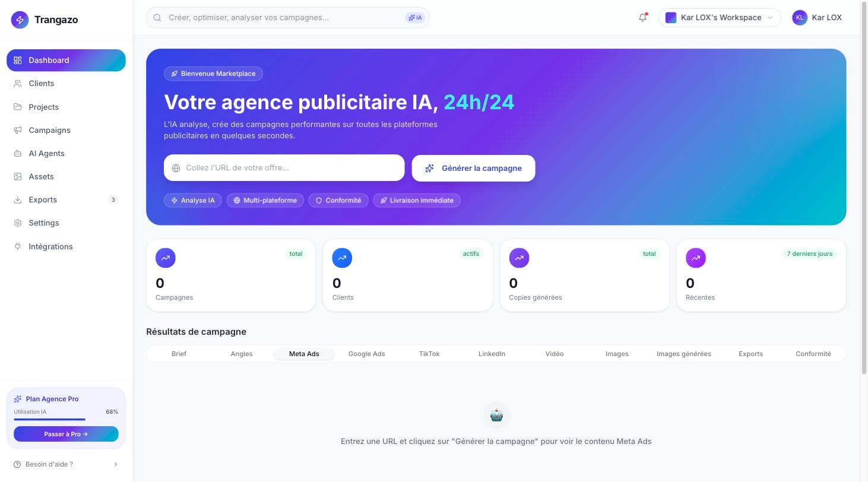The height and width of the screenshot is (482, 868).
Task: Open the Exports results tab
Action: click(751, 354)
